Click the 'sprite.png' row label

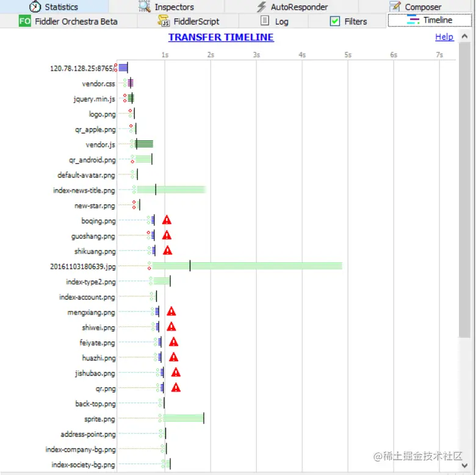tap(99, 419)
